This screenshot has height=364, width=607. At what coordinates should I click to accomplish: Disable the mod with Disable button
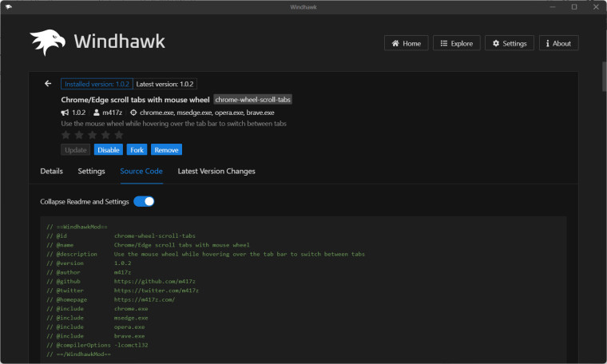tap(109, 149)
